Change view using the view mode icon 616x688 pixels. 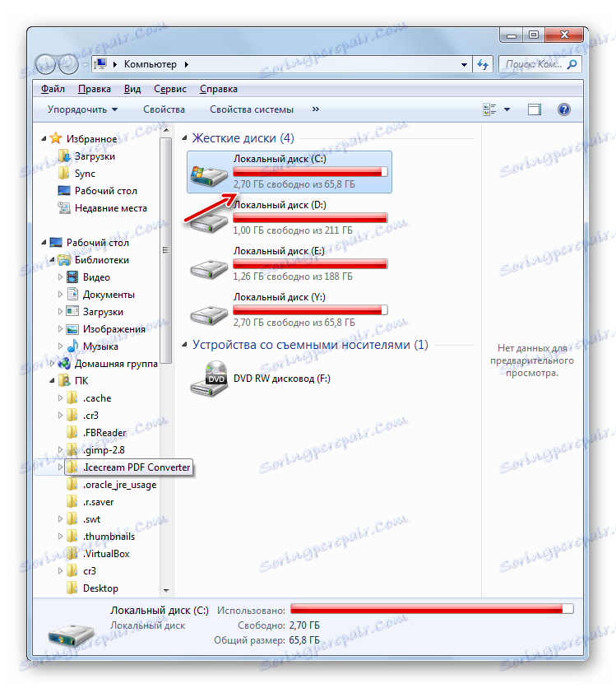(x=489, y=109)
